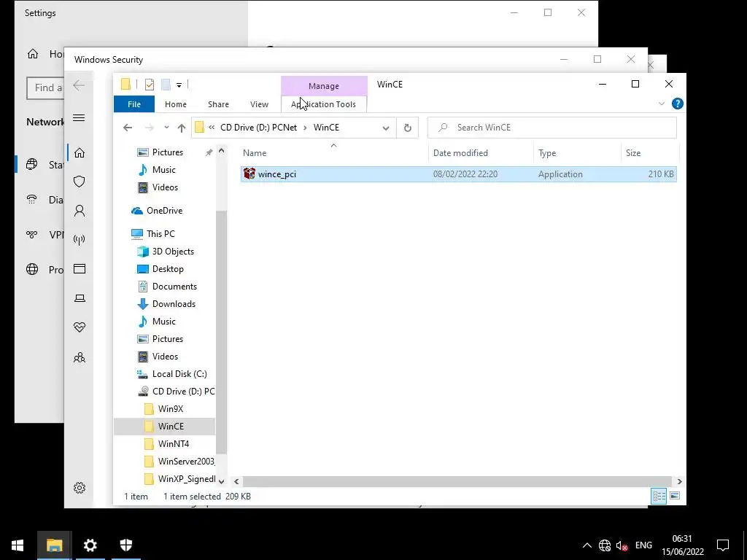747x560 pixels.
Task: Expand the breadcrumb arrow after CD Drive PCNet
Action: point(305,128)
